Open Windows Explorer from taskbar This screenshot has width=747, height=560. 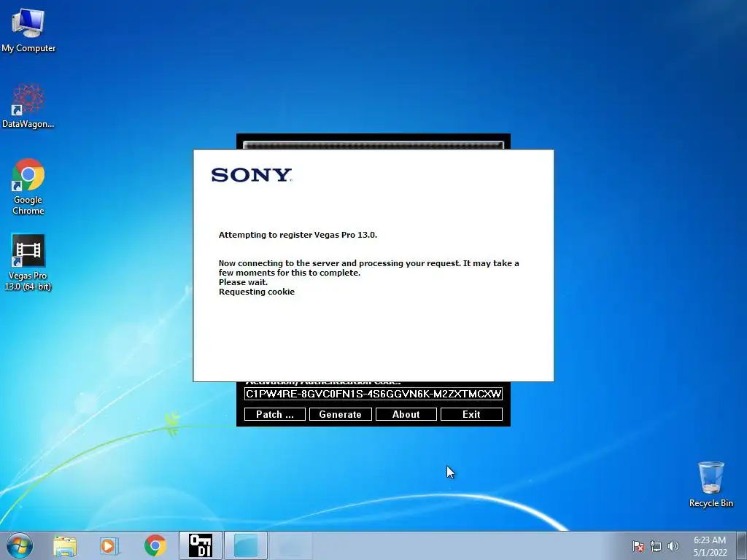tap(65, 546)
